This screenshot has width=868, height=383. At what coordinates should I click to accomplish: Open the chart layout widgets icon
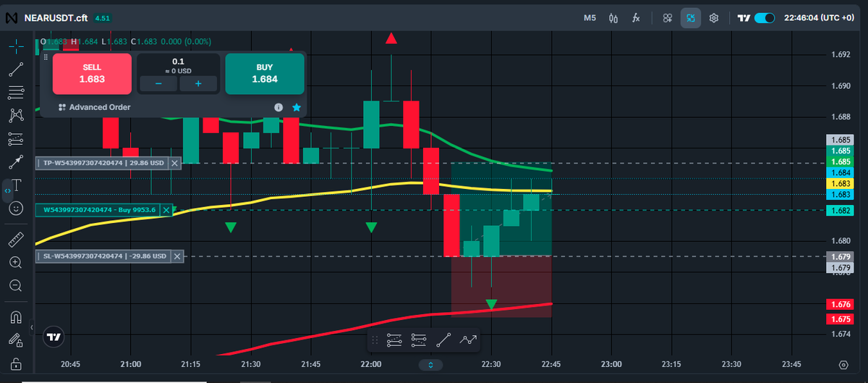tap(668, 17)
